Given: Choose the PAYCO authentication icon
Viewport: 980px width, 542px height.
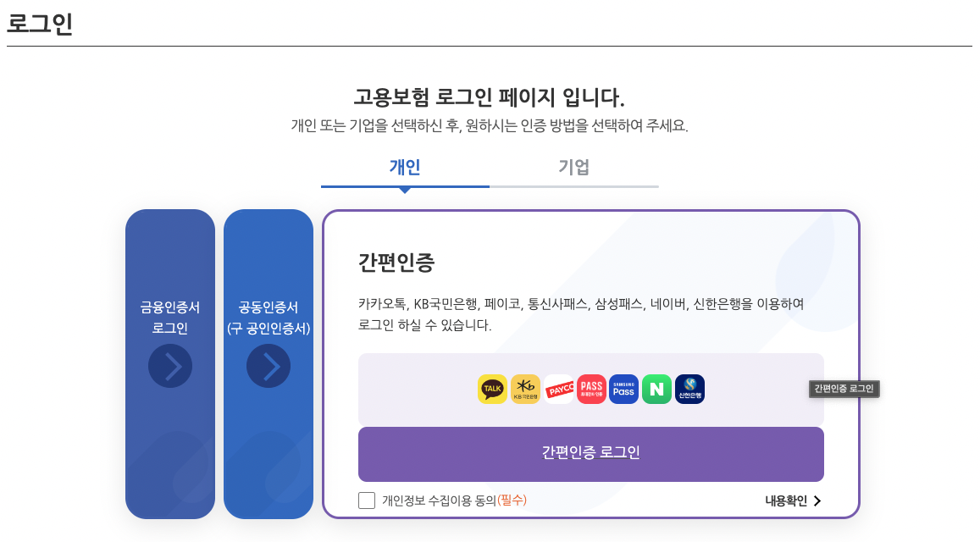Looking at the screenshot, I should [x=560, y=389].
